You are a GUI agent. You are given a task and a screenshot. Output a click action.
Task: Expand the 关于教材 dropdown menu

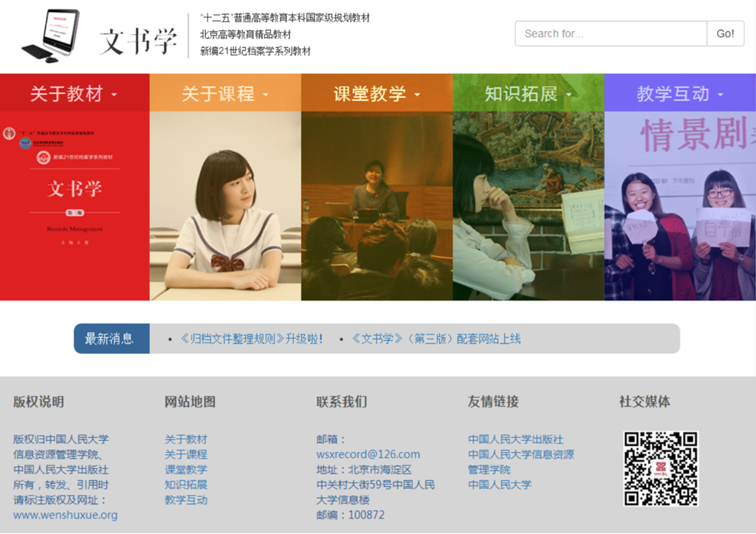pos(74,94)
